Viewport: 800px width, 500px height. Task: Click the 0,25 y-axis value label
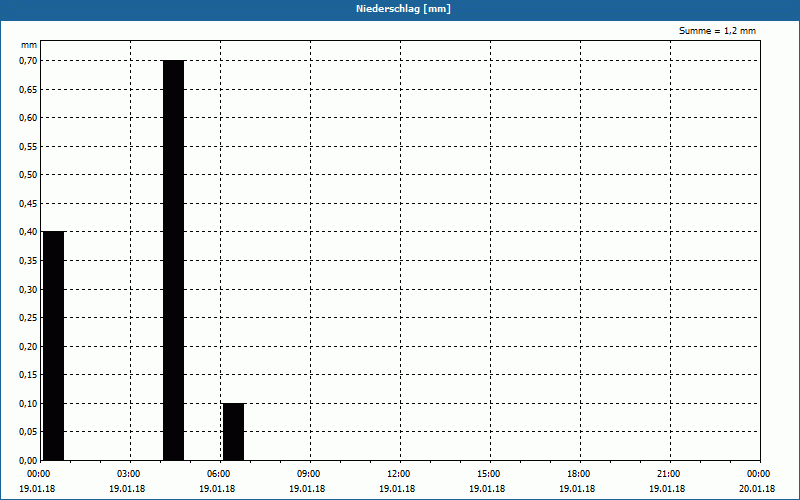(28, 318)
